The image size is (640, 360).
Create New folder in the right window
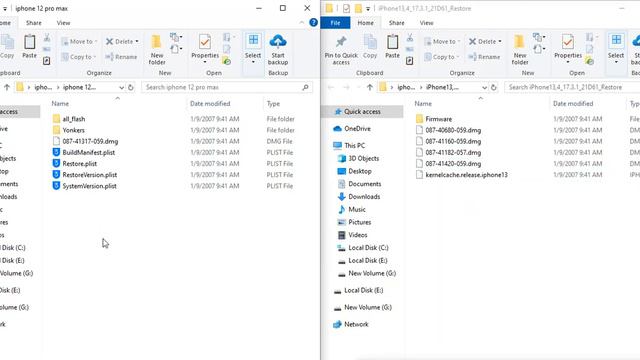pyautogui.click(x=520, y=50)
